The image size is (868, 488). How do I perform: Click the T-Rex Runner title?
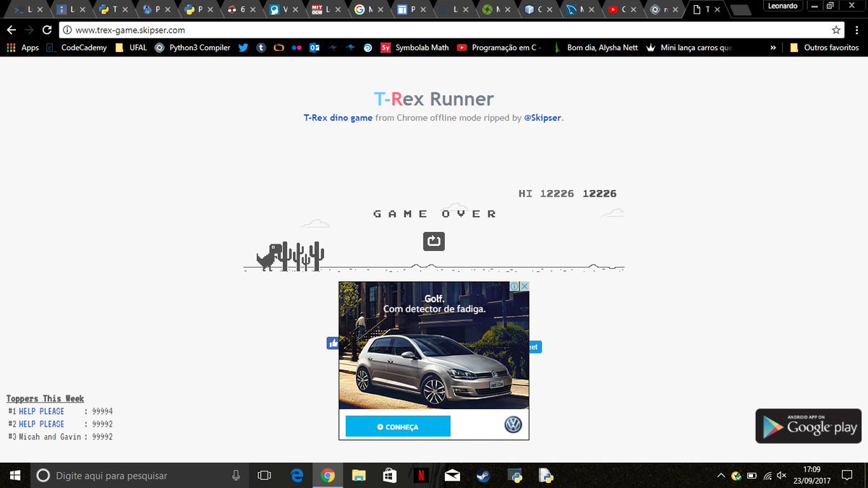[x=434, y=99]
